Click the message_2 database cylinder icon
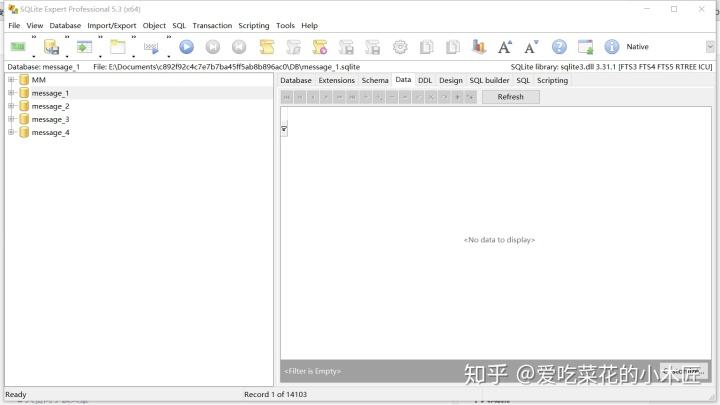Image resolution: width=720 pixels, height=405 pixels. [24, 106]
